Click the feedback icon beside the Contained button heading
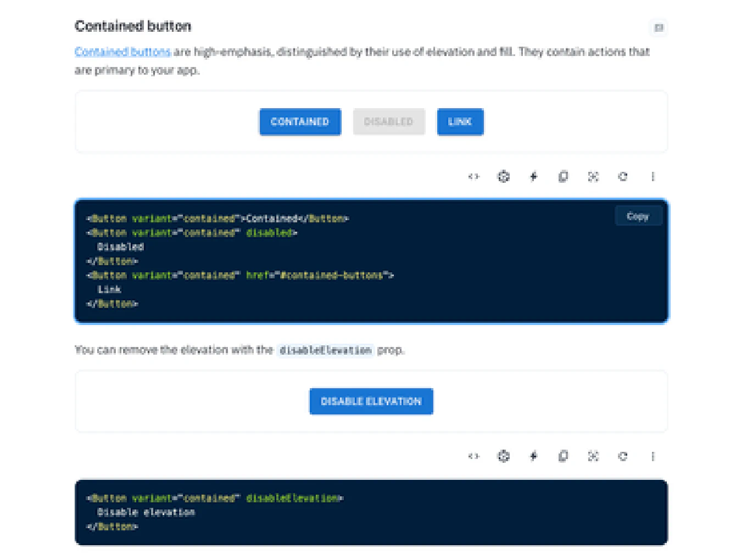Screen dimensions: 747x560 click(659, 27)
